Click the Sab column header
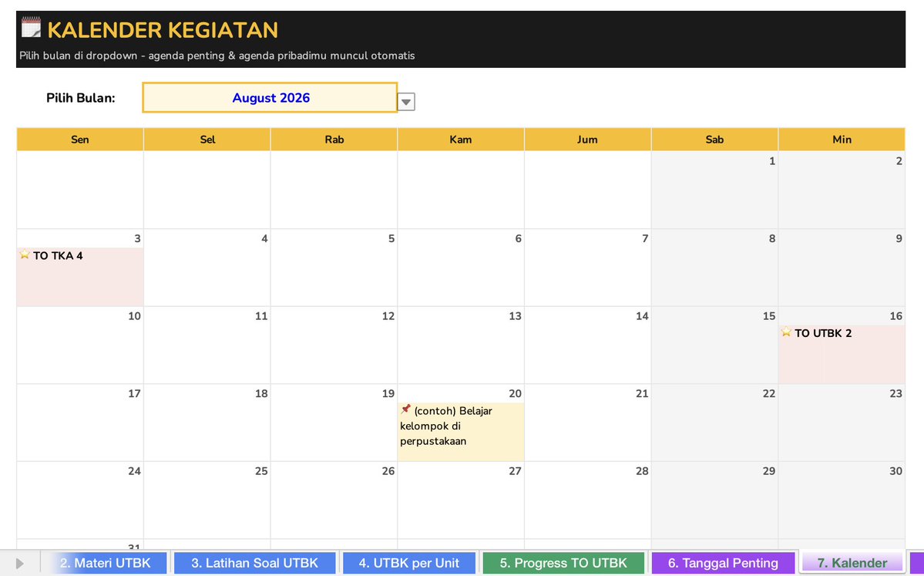 [715, 139]
